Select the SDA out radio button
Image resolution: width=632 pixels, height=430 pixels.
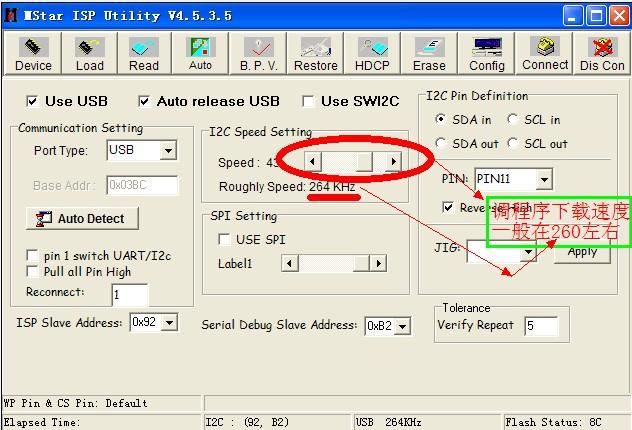(441, 143)
